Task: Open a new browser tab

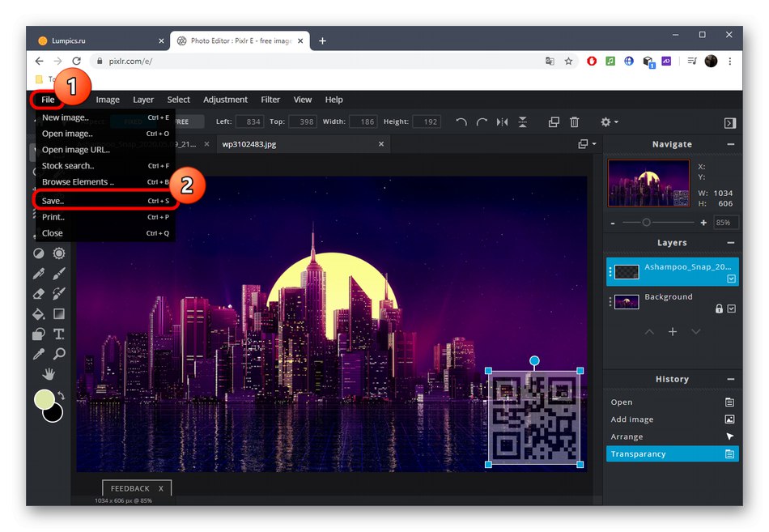Action: coord(322,40)
